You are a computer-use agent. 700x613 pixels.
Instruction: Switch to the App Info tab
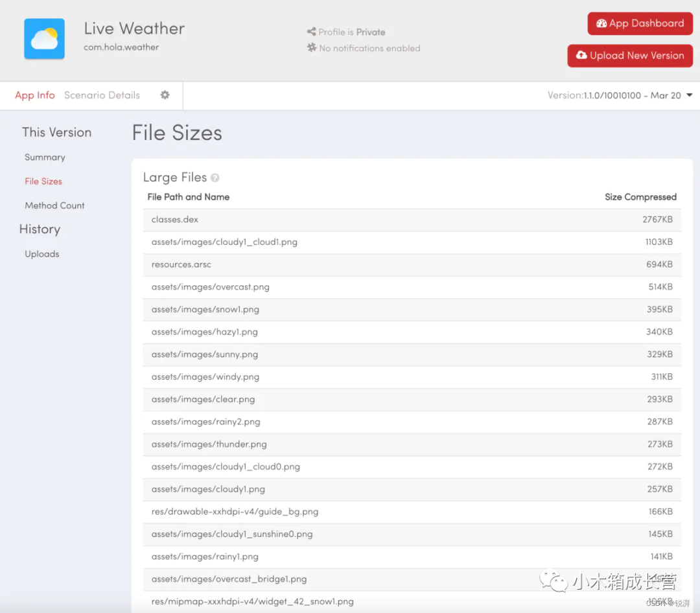coord(35,95)
